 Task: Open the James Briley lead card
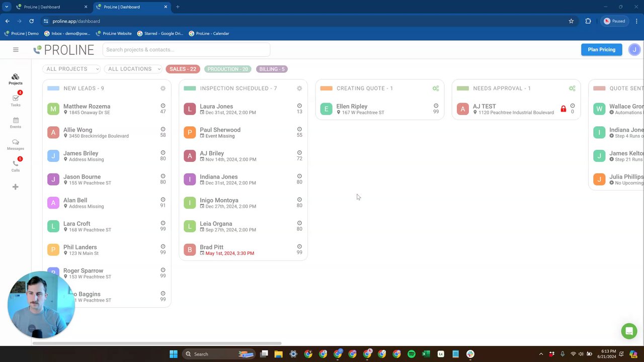(107, 156)
